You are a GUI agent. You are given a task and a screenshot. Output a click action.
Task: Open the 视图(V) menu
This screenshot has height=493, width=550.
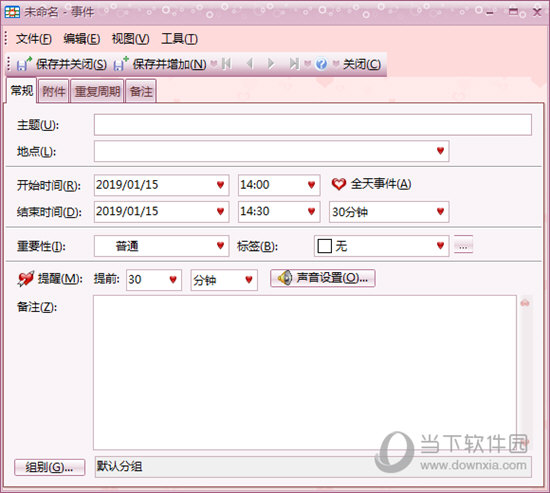pyautogui.click(x=130, y=39)
